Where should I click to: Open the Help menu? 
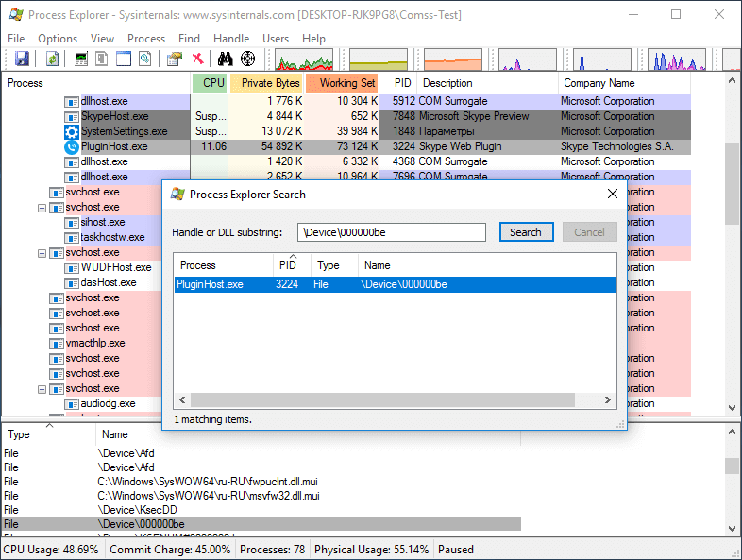pos(313,39)
